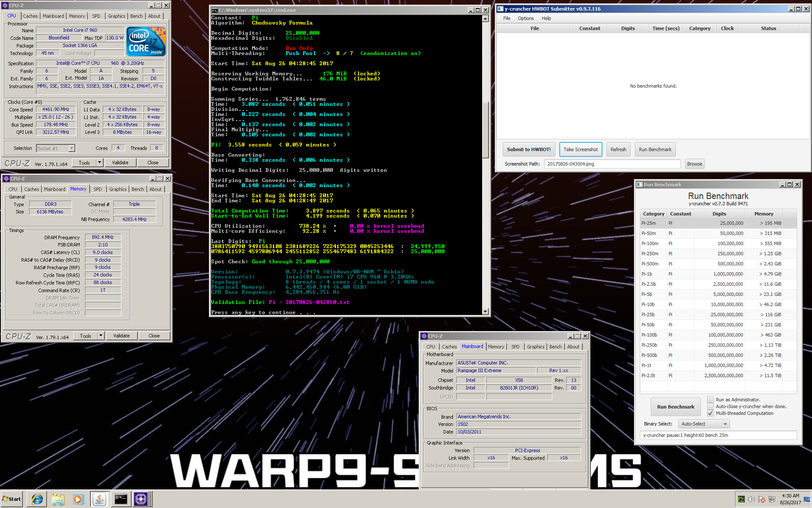Click the cmd window vertical scrollbar thumb

click(485, 130)
